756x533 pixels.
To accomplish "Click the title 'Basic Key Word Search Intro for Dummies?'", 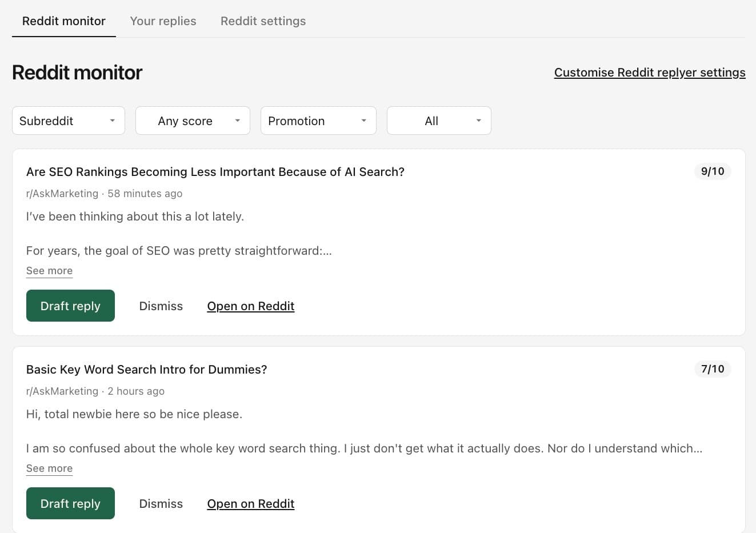I will tap(147, 370).
